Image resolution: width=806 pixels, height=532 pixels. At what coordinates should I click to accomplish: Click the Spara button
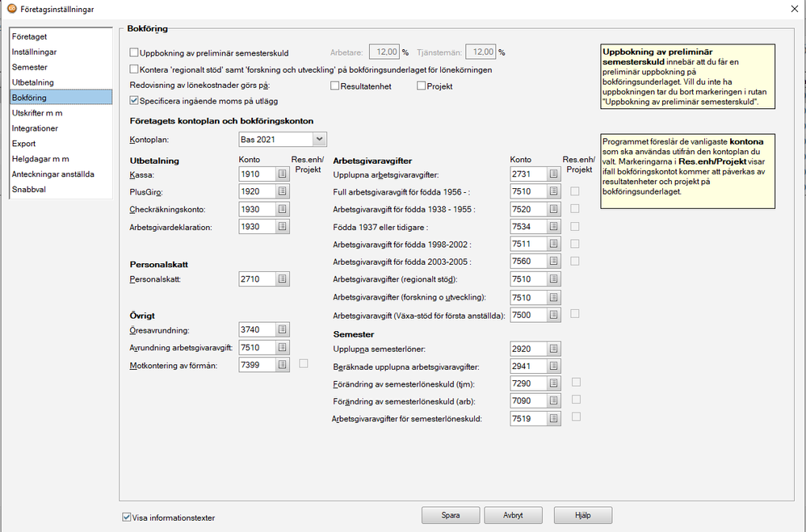point(451,515)
